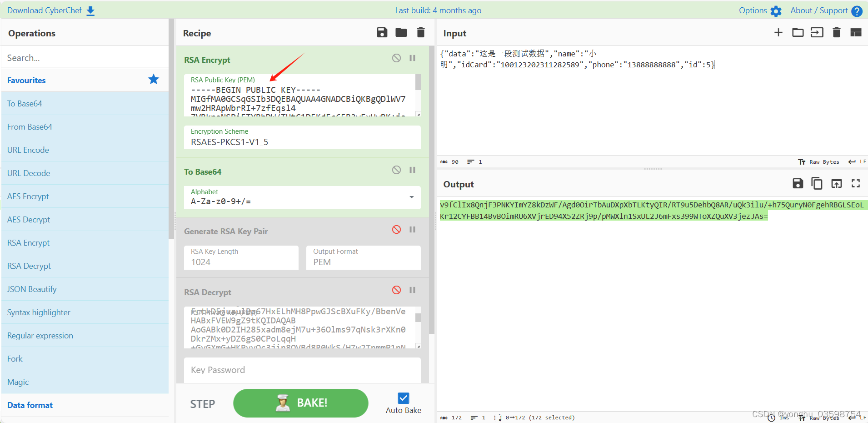
Task: Save the current recipe to a file
Action: pyautogui.click(x=382, y=32)
